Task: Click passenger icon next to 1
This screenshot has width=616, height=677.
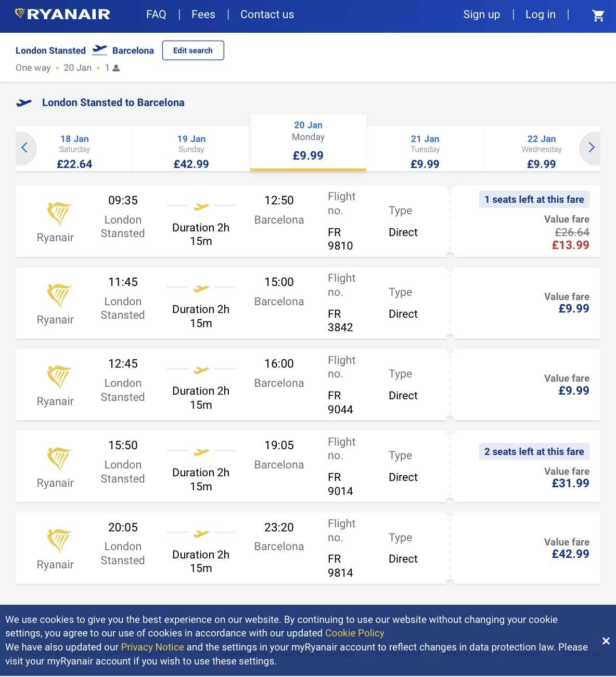Action: [x=116, y=68]
